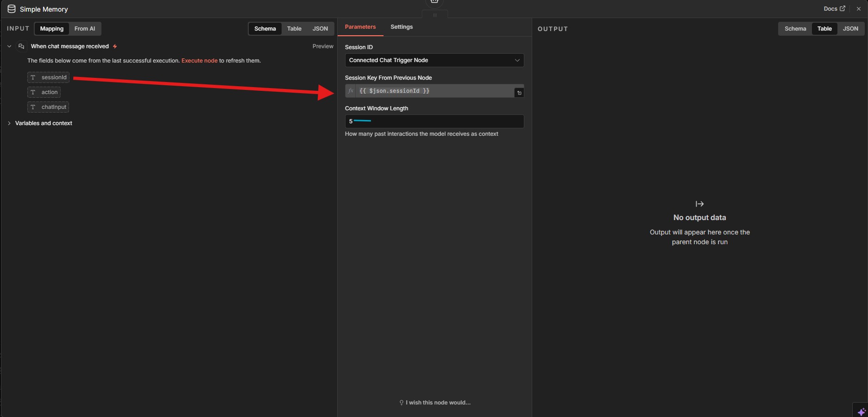The height and width of the screenshot is (417, 868).
Task: Click the Preview label in the Input panel
Action: point(323,46)
